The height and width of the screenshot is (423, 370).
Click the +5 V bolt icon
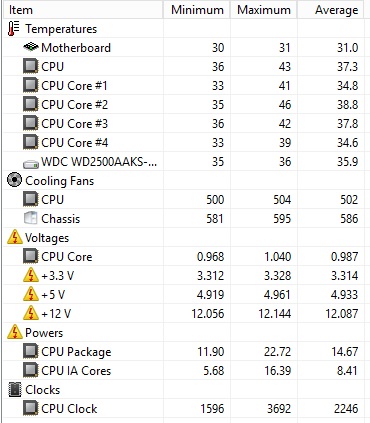(31, 294)
